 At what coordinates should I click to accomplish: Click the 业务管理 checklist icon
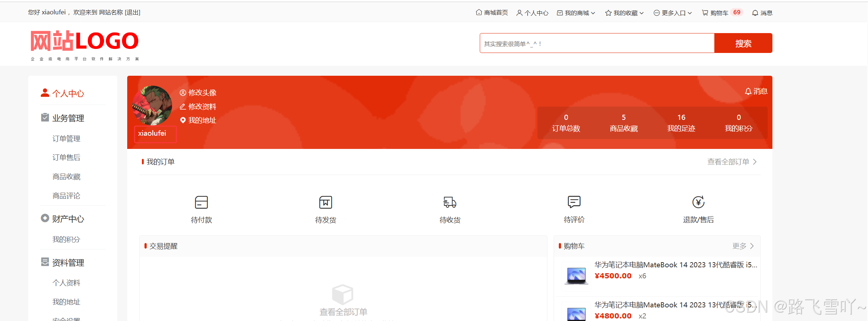click(45, 117)
